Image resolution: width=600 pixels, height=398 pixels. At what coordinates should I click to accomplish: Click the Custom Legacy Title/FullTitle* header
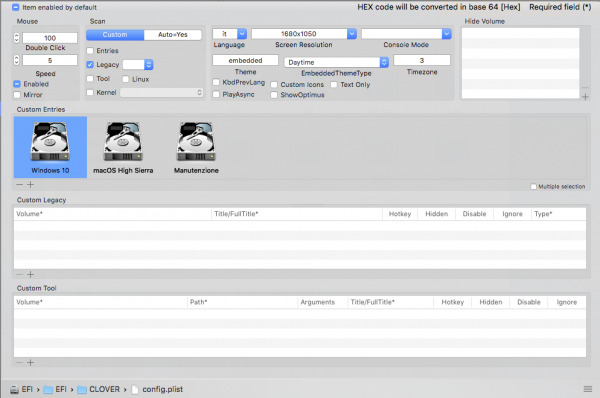point(297,214)
